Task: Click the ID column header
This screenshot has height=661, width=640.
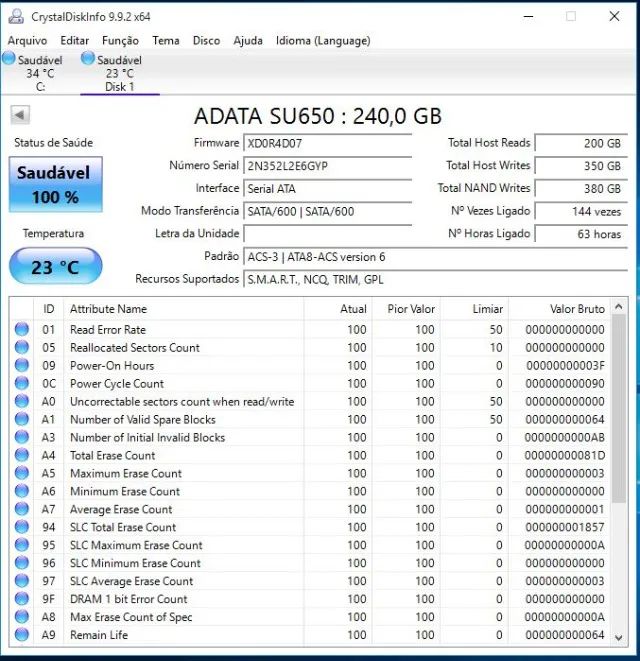Action: (x=48, y=309)
